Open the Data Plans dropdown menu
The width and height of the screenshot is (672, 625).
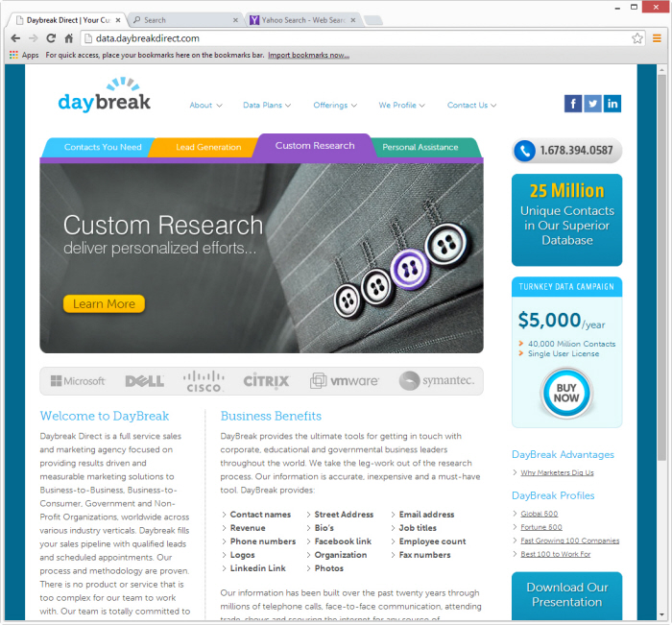click(x=268, y=106)
